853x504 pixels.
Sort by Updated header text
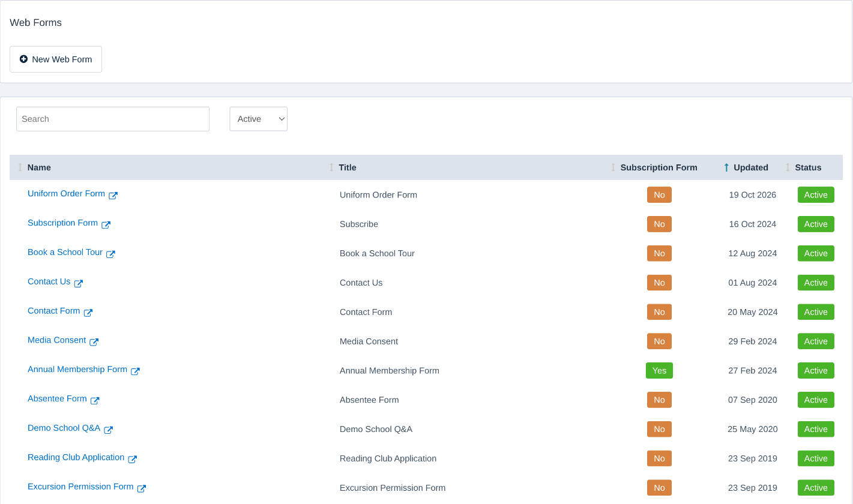[751, 167]
